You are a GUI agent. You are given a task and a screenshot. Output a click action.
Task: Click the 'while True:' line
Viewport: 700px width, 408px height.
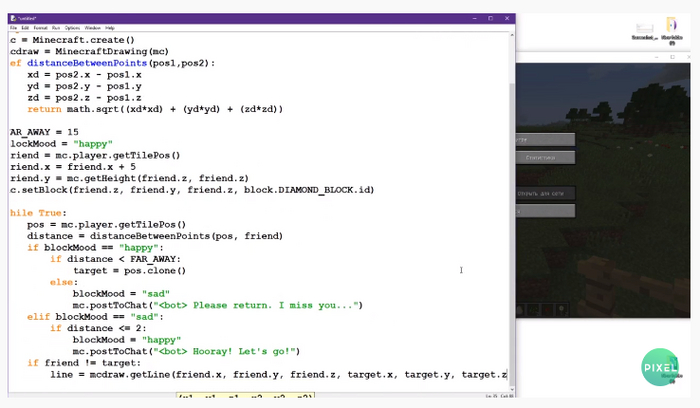click(x=38, y=213)
